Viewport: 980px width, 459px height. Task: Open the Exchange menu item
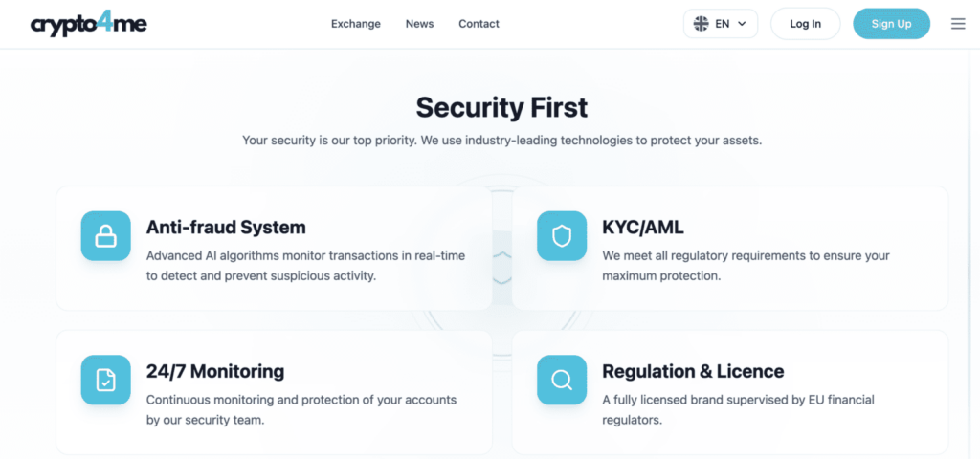(356, 24)
